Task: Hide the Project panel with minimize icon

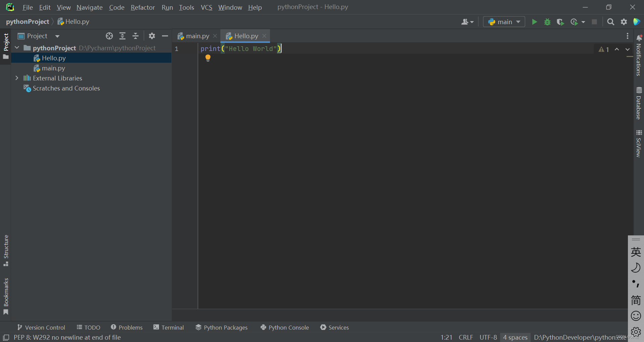Action: point(165,36)
